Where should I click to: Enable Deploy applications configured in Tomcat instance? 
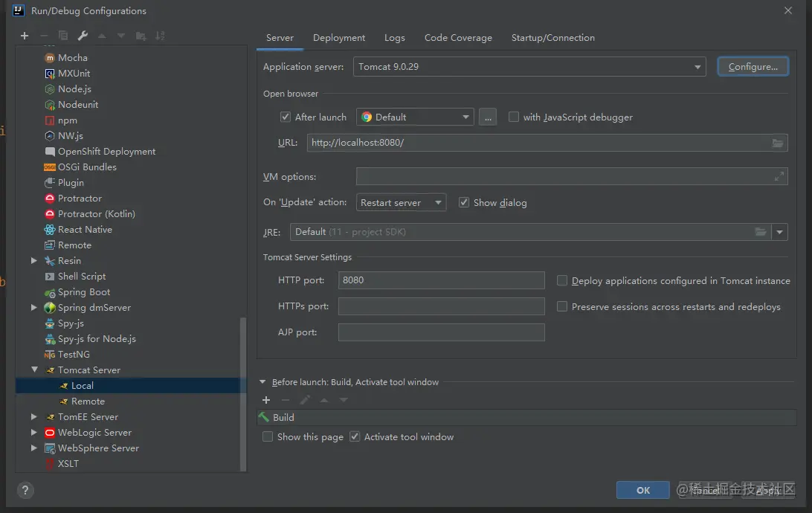[x=562, y=280]
